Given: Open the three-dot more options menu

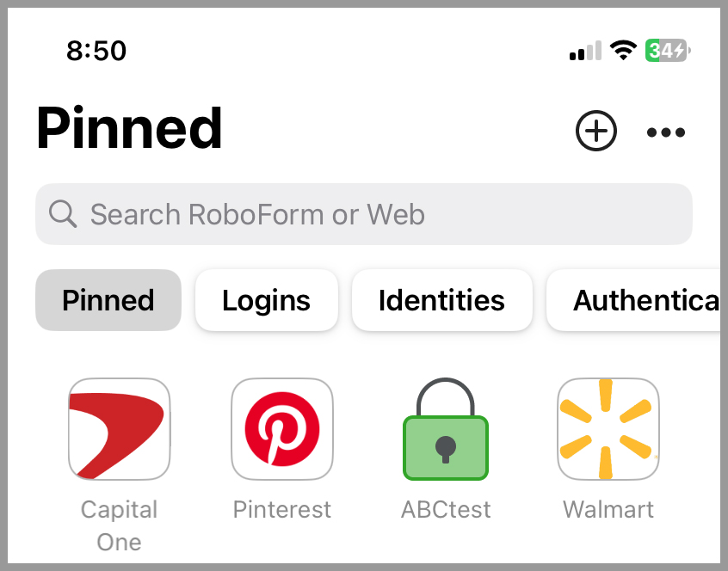Looking at the screenshot, I should click(x=666, y=132).
